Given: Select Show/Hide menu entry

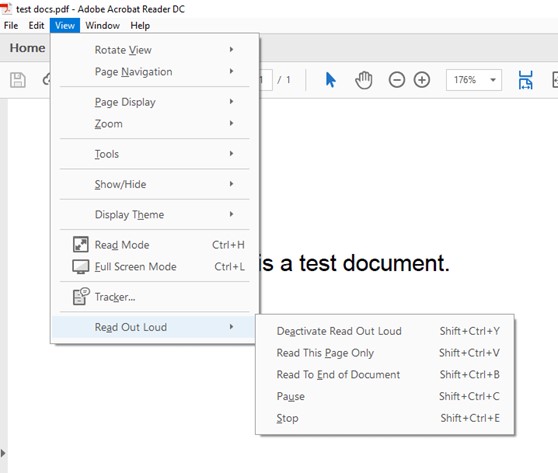Looking at the screenshot, I should click(x=154, y=184).
